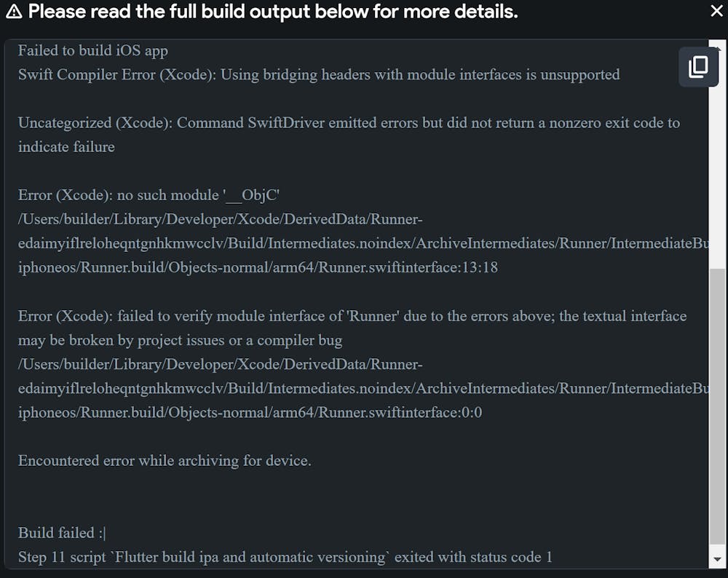728x578 pixels.
Task: Click the "no such module '__ObjC'" error
Action: pos(149,195)
